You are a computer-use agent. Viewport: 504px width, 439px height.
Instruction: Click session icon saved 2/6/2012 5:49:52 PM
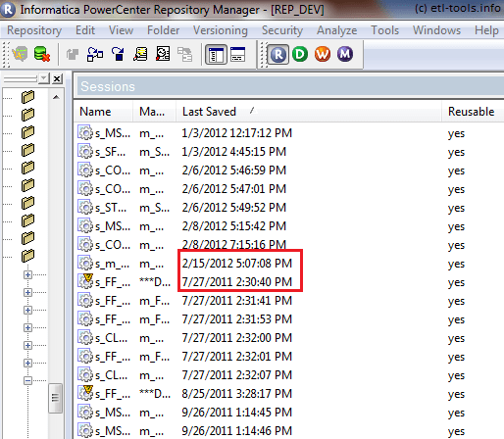point(85,208)
